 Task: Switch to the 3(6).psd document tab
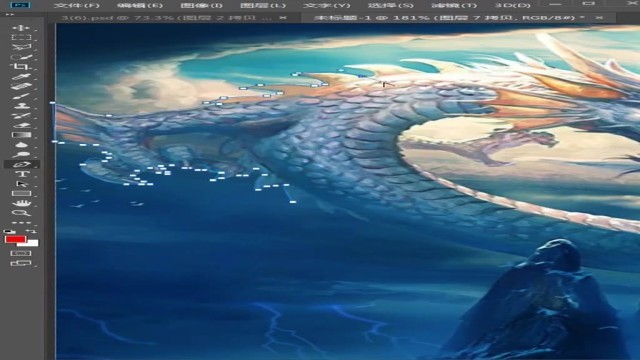(x=166, y=18)
